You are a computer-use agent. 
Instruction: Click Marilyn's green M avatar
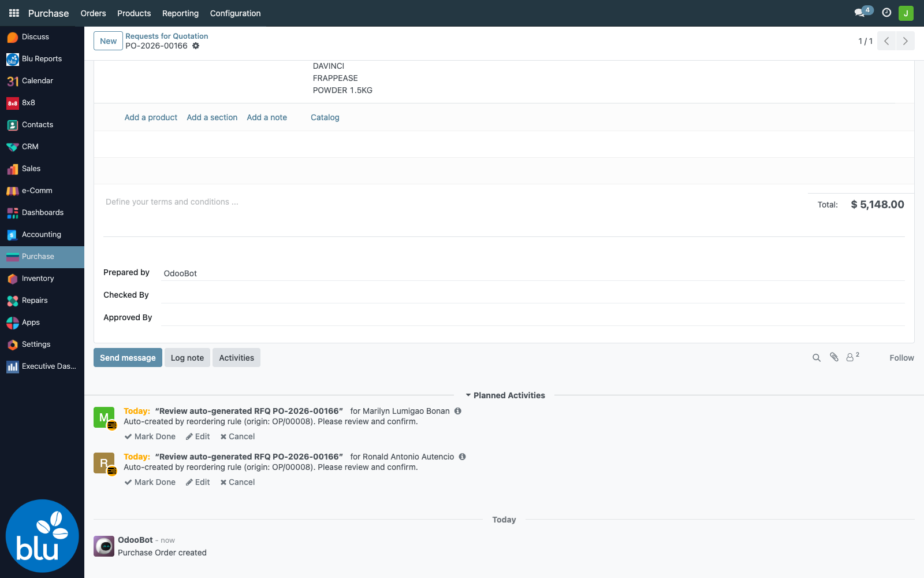(x=104, y=417)
